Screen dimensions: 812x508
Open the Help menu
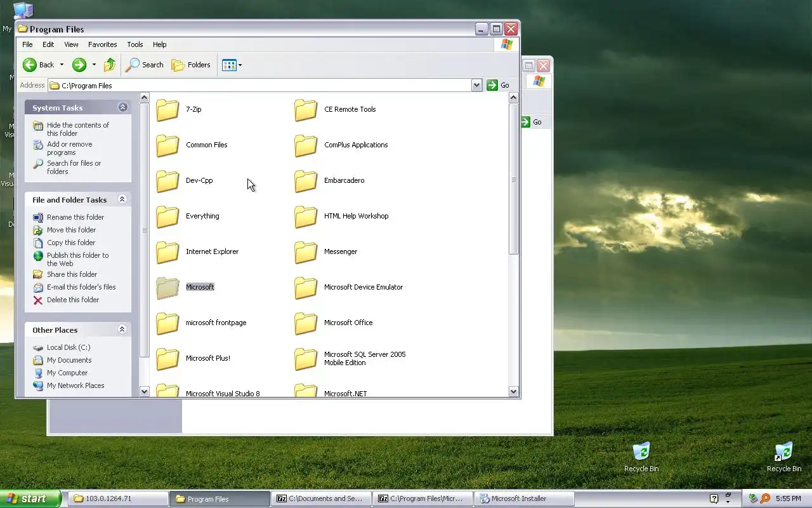(x=160, y=44)
